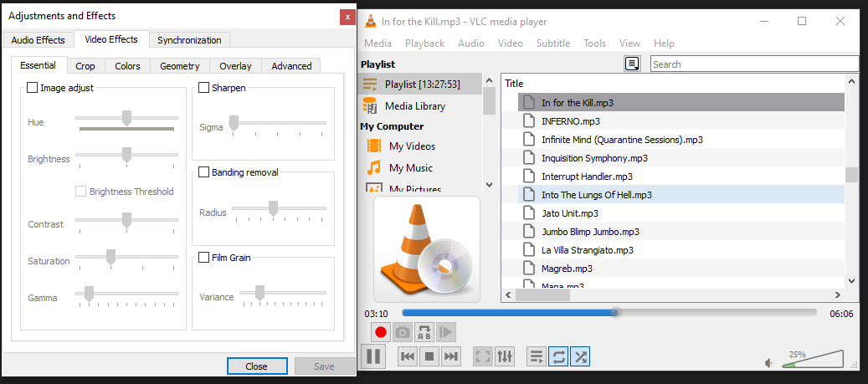868x384 pixels.
Task: Toggle shuffle random playback
Action: (x=580, y=357)
